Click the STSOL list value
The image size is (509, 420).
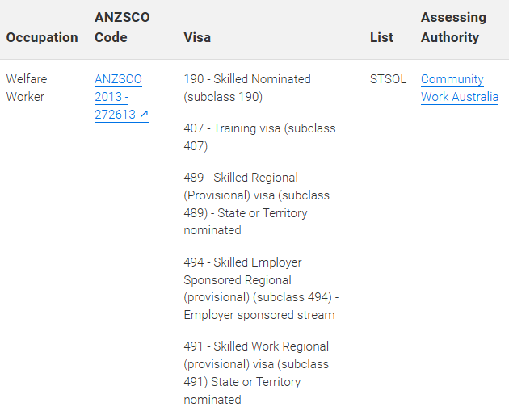388,79
